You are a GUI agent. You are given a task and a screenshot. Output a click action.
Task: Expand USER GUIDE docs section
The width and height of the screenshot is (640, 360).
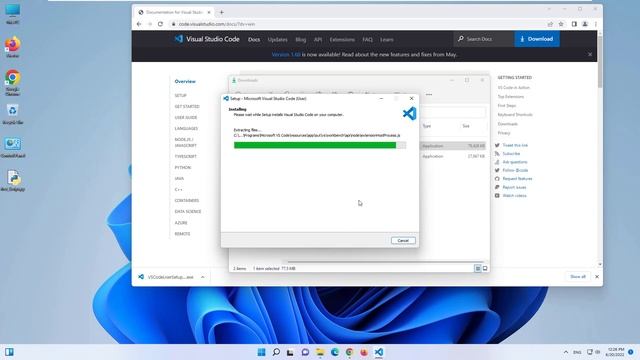click(x=186, y=118)
